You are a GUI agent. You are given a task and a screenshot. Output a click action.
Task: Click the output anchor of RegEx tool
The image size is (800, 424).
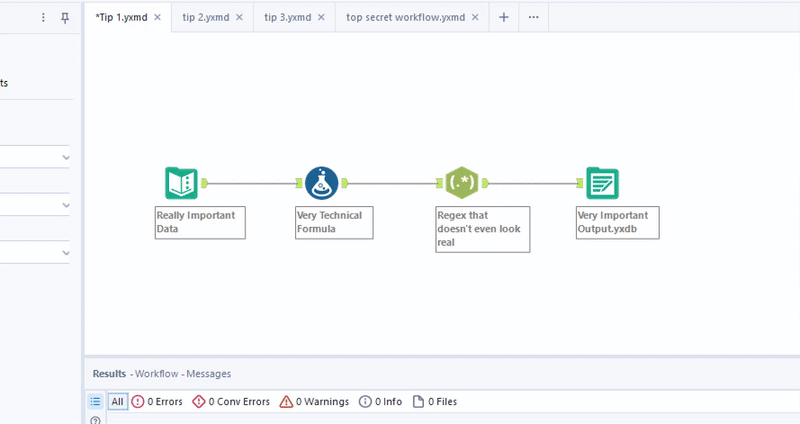coord(485,183)
